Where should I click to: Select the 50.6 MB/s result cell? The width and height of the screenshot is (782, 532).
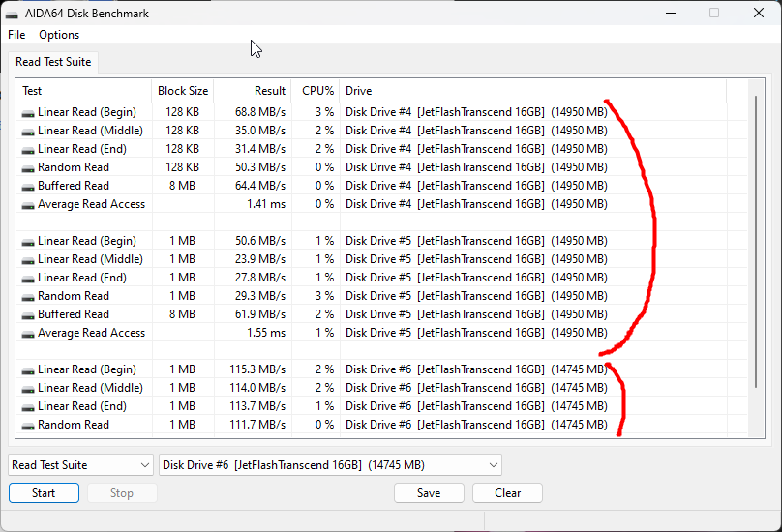[x=259, y=241]
